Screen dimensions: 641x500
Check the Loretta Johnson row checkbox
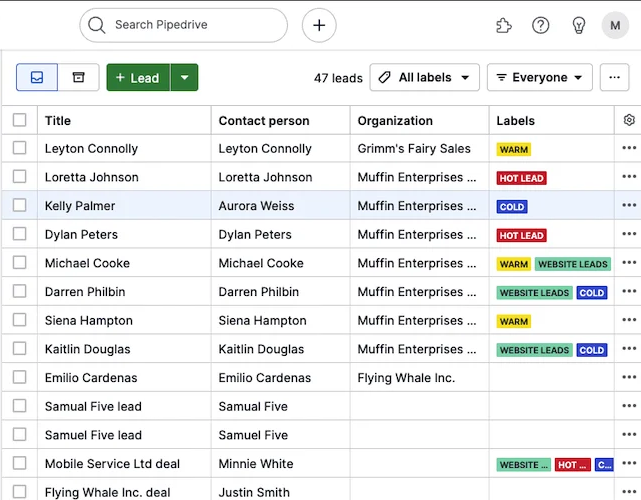(x=20, y=177)
